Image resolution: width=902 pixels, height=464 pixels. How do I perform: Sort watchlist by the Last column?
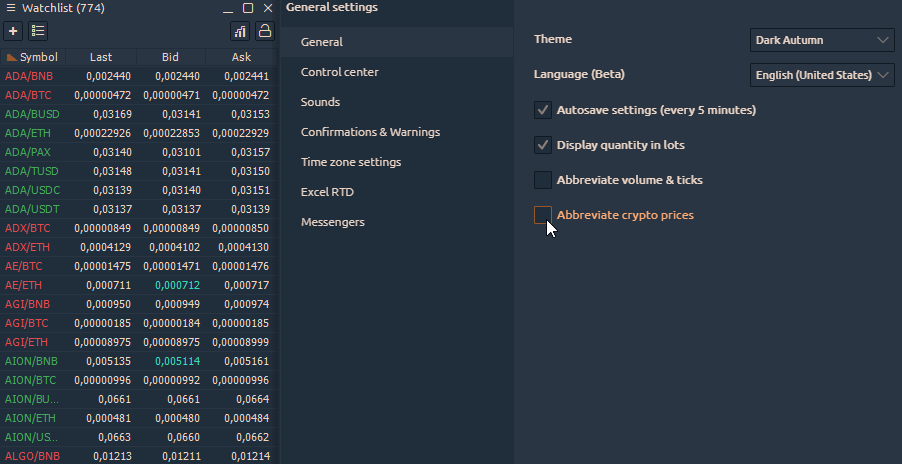(100, 57)
